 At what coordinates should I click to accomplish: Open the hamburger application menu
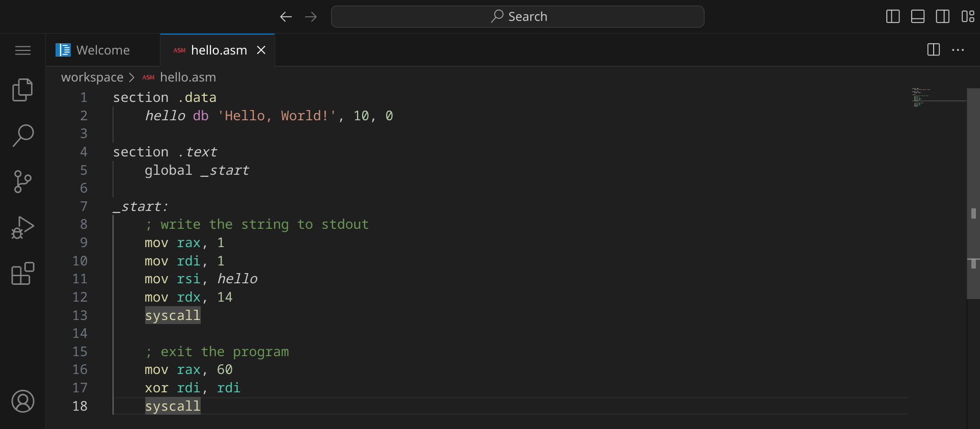click(x=22, y=50)
